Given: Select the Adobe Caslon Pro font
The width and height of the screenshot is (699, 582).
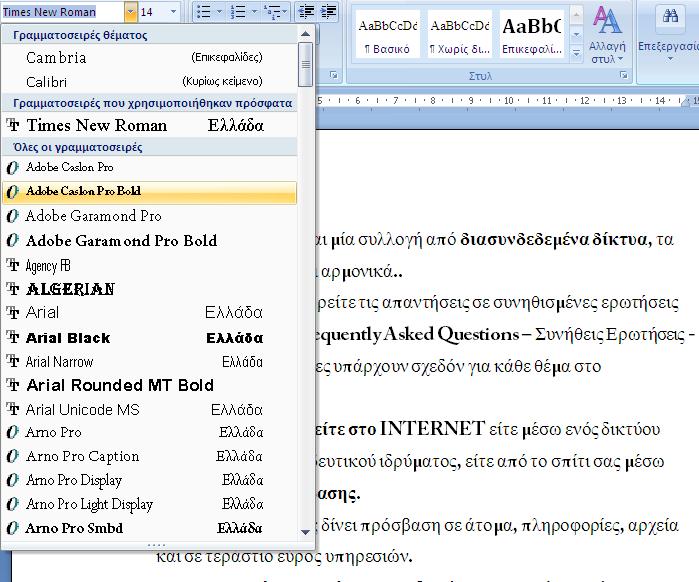Looking at the screenshot, I should [149, 167].
